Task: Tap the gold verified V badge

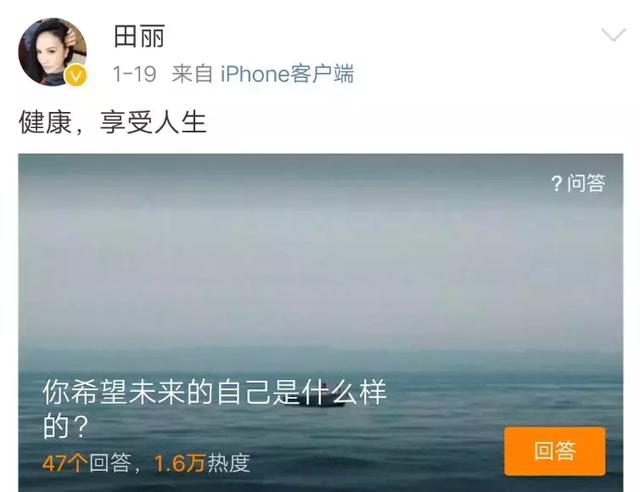Action: (76, 76)
